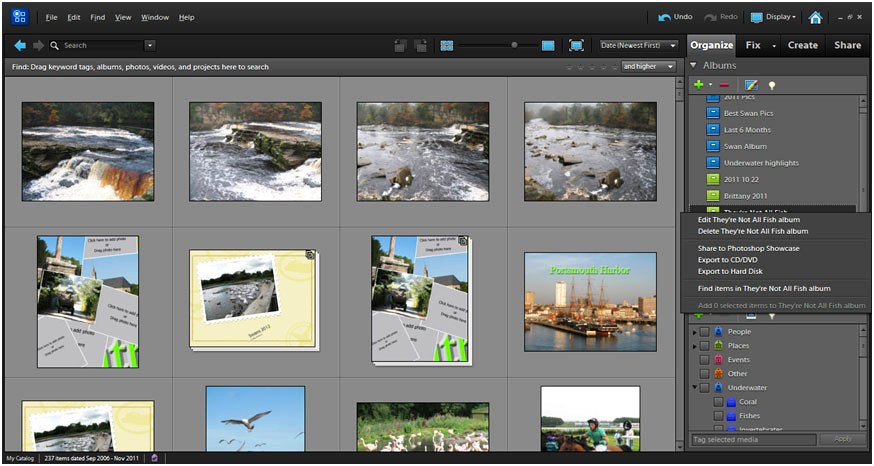Switch to the Share tab
The height and width of the screenshot is (466, 874).
coord(847,46)
